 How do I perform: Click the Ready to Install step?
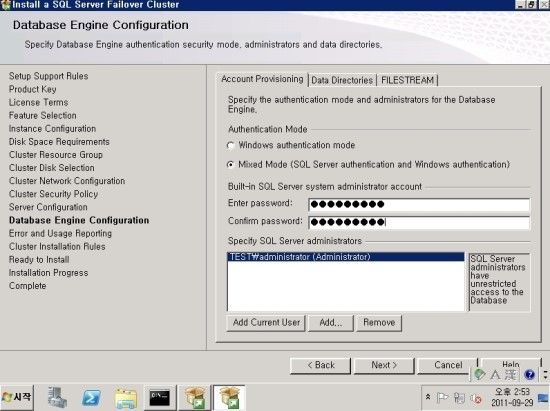(x=39, y=260)
